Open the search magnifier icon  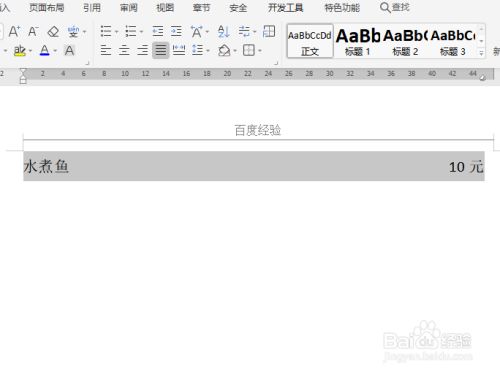(385, 7)
